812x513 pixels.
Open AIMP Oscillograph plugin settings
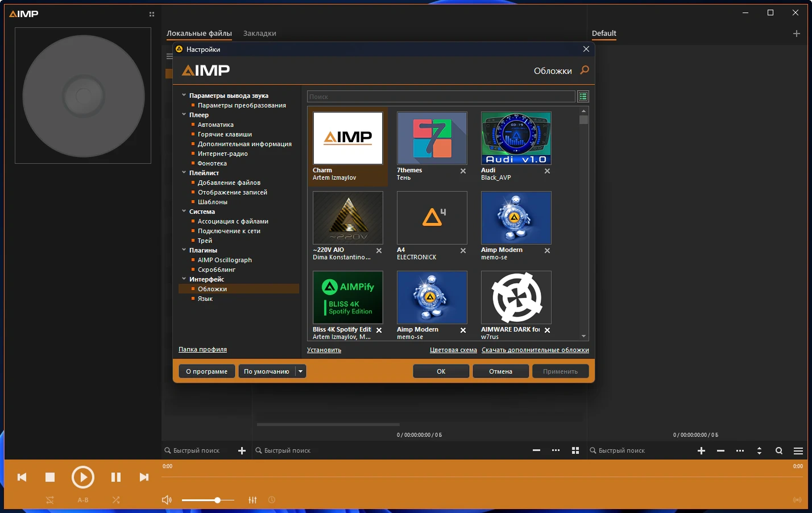[225, 260]
